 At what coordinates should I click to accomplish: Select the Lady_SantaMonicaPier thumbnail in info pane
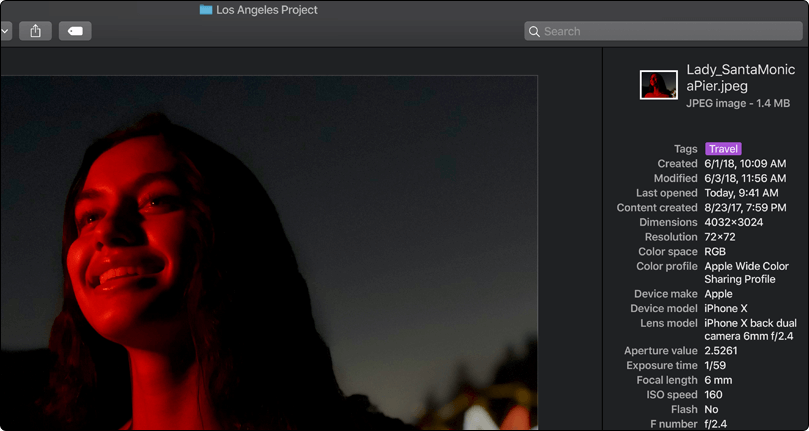659,85
